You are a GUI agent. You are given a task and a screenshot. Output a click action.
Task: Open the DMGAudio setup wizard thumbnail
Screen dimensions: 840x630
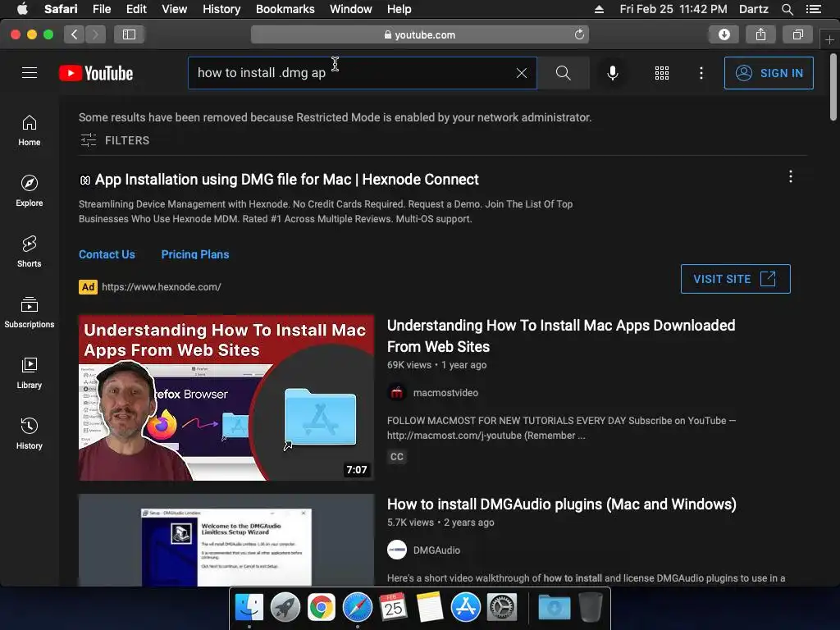coord(226,540)
